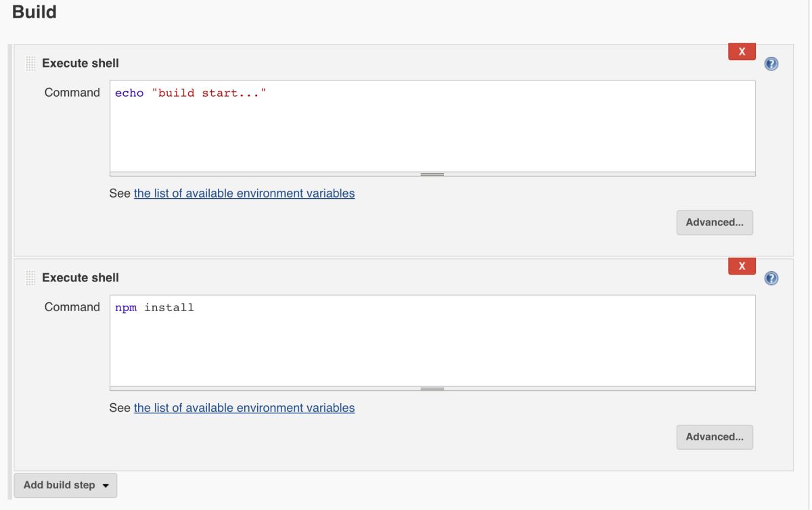Open environment variables link under the echo command
This screenshot has width=812, height=510.
tap(244, 193)
